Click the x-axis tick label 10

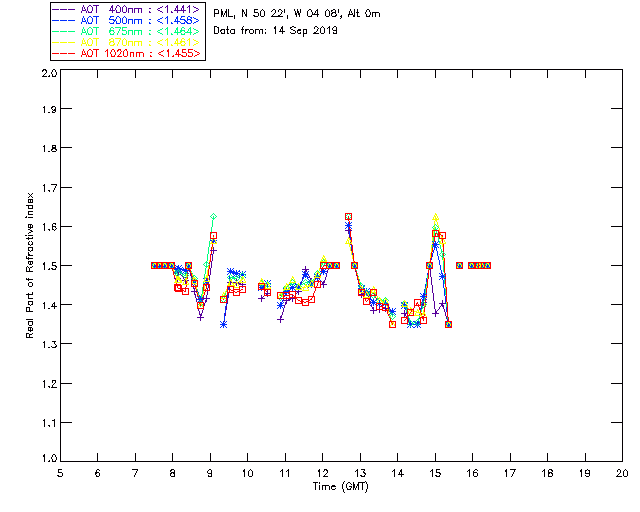pos(247,473)
